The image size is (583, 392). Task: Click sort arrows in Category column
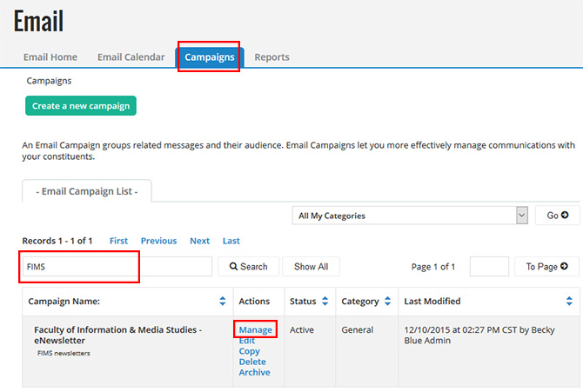tap(386, 302)
